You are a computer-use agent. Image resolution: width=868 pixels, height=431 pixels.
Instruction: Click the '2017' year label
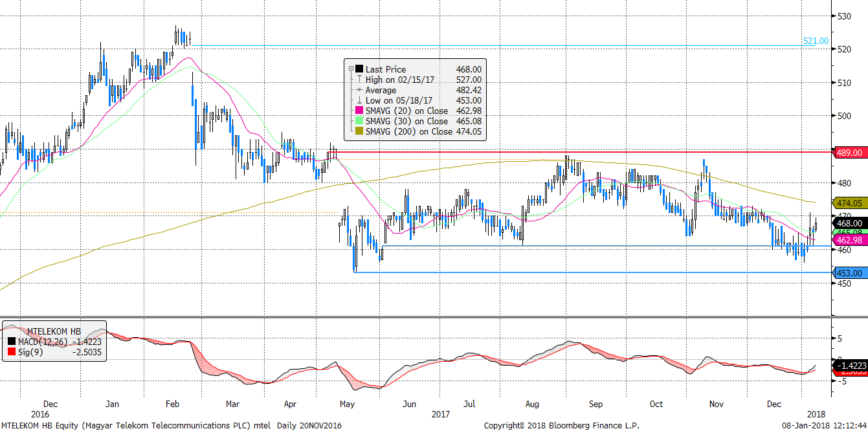coord(440,414)
